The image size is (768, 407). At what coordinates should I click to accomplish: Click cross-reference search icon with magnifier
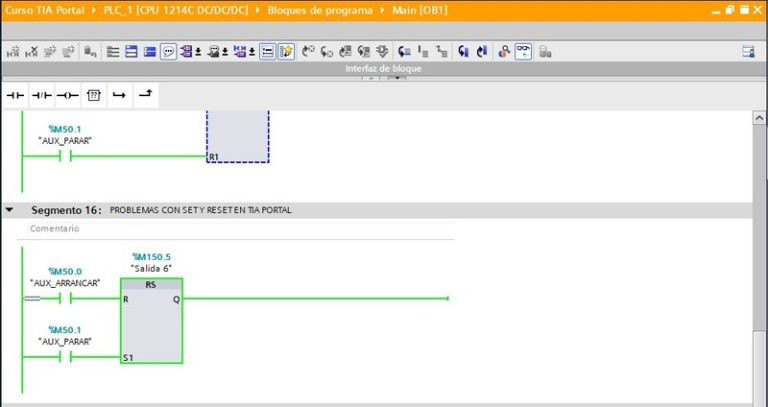click(x=504, y=51)
